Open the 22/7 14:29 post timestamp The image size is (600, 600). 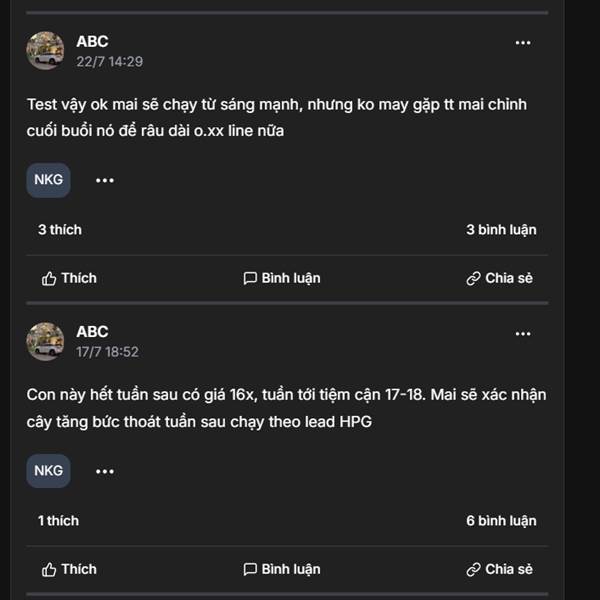[x=109, y=61]
